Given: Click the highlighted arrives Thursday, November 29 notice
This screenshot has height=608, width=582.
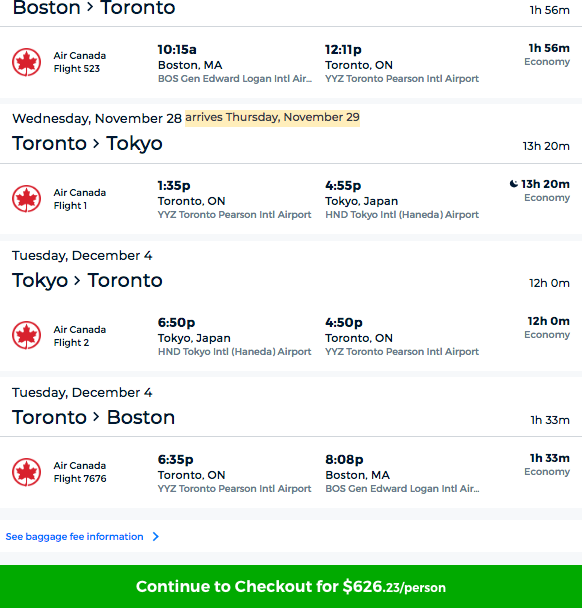Looking at the screenshot, I should [x=272, y=117].
